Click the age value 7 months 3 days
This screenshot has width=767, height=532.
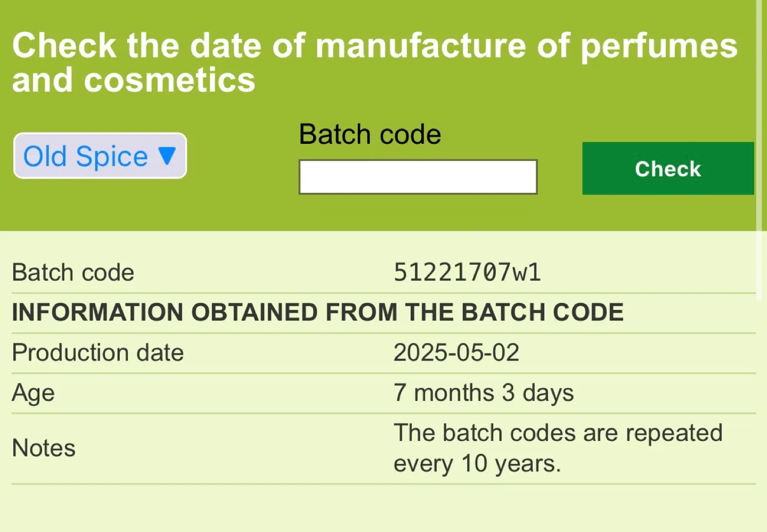coord(483,393)
